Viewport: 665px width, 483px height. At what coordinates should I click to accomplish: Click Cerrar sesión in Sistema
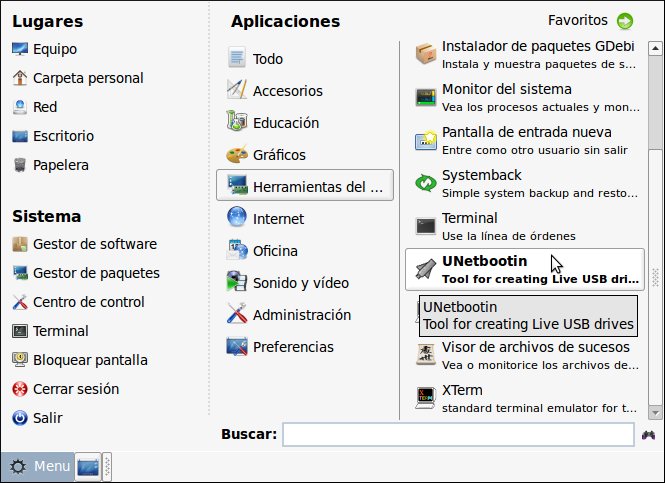pos(89,389)
